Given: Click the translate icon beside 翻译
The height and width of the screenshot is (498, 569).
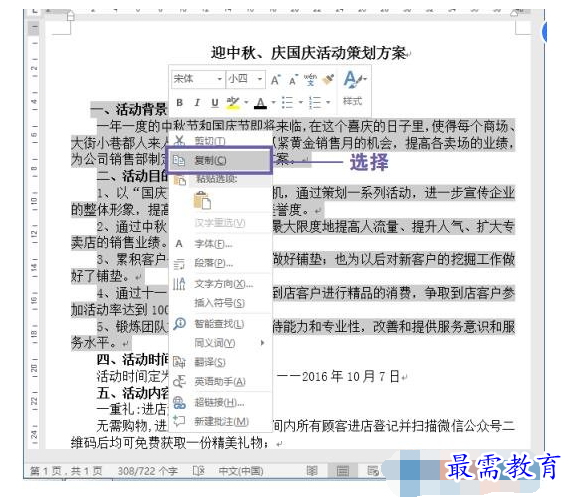Looking at the screenshot, I should click(179, 362).
